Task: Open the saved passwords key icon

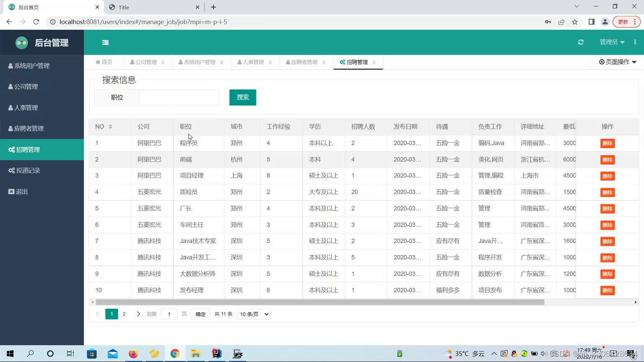Action: [x=548, y=22]
